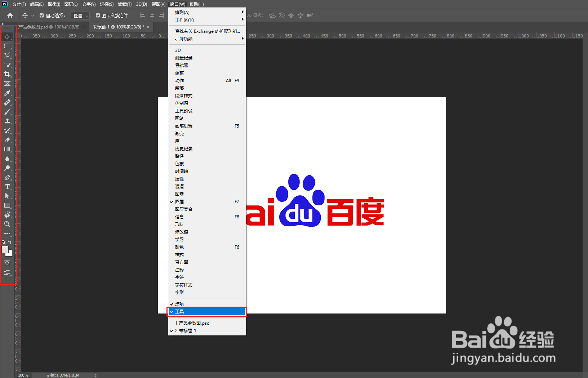Image resolution: width=588 pixels, height=378 pixels.
Task: Choose 查找有关 Exchange 的扩展功能
Action: coord(207,31)
